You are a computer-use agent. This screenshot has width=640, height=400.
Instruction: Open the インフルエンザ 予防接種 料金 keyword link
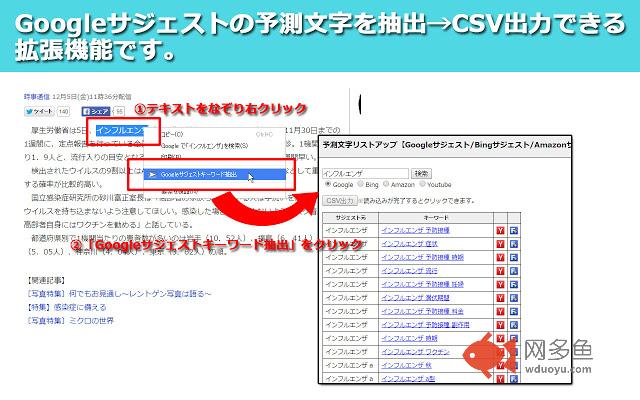(x=422, y=311)
